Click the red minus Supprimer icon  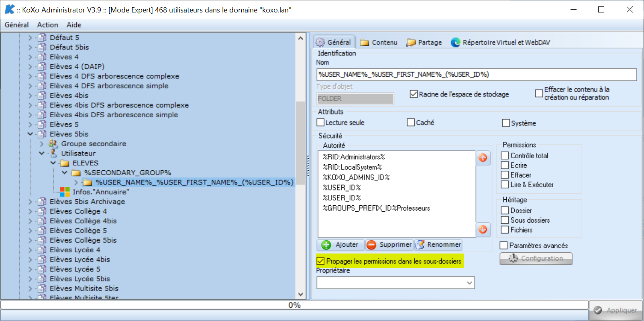(371, 245)
